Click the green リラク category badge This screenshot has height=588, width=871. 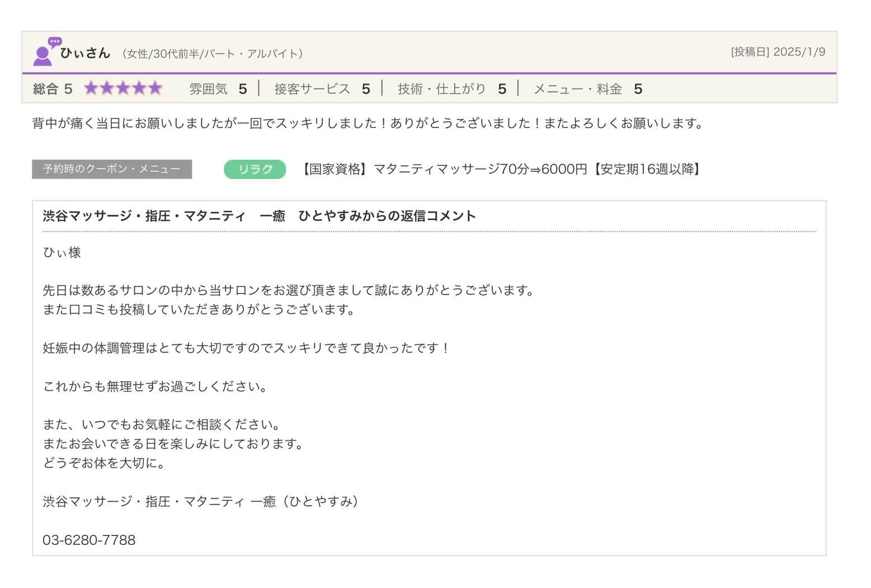(255, 169)
